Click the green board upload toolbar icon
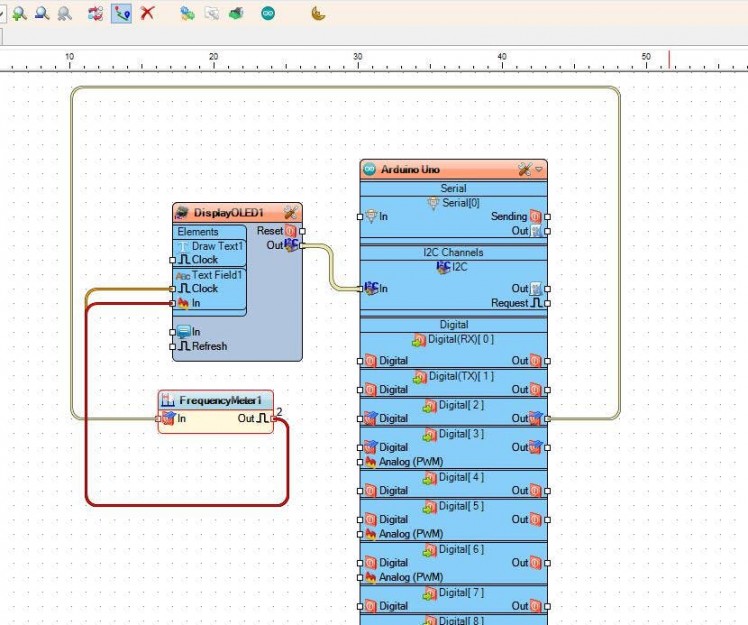The width and height of the screenshot is (748, 625). coord(236,14)
